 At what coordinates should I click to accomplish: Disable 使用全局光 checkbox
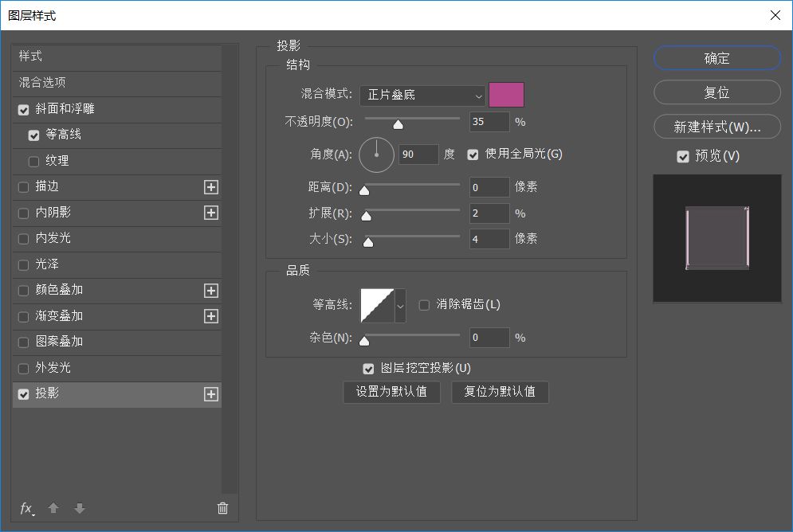point(473,155)
